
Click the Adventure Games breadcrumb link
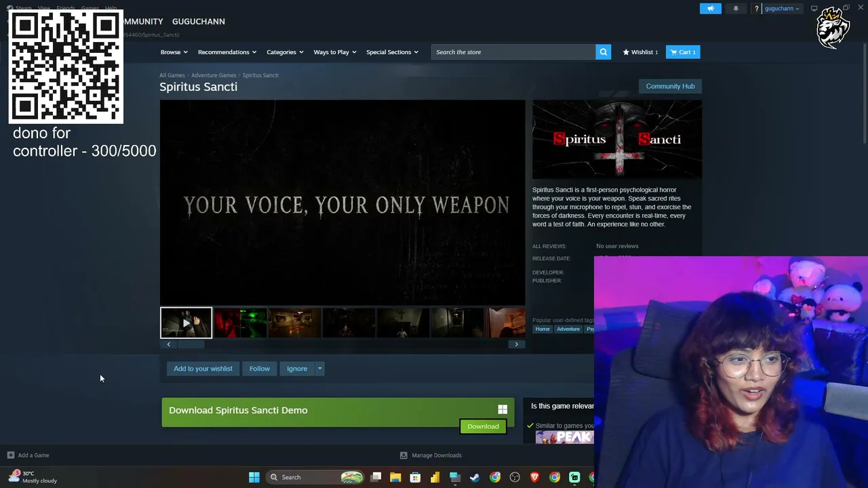pos(214,75)
